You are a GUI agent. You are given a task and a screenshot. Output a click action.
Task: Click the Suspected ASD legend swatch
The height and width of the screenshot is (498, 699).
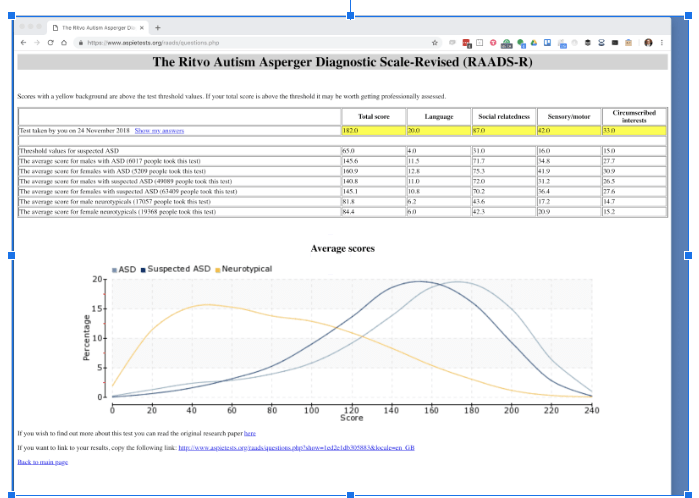tap(143, 270)
